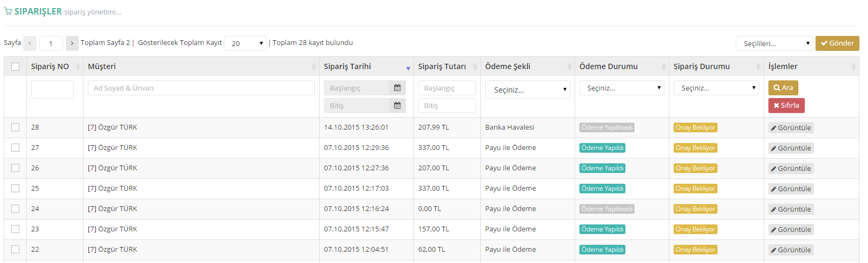Check the box for order 28
Viewport: 868px width, 263px height.
coord(15,127)
